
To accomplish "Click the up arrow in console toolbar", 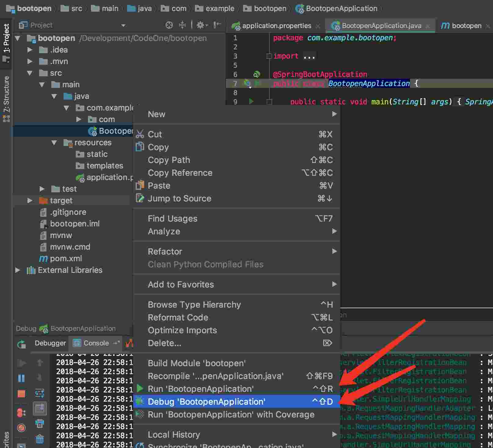I will click(40, 363).
